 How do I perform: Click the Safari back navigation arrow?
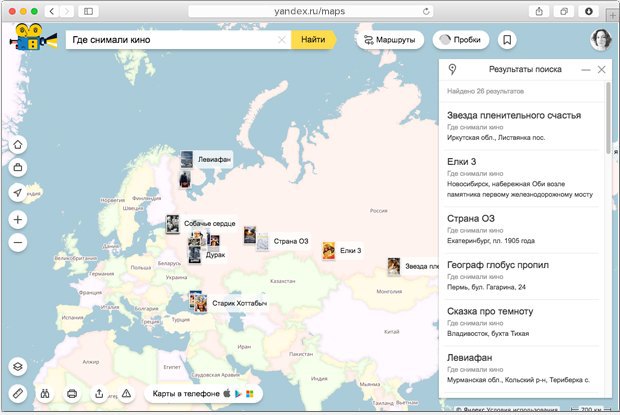coord(52,11)
